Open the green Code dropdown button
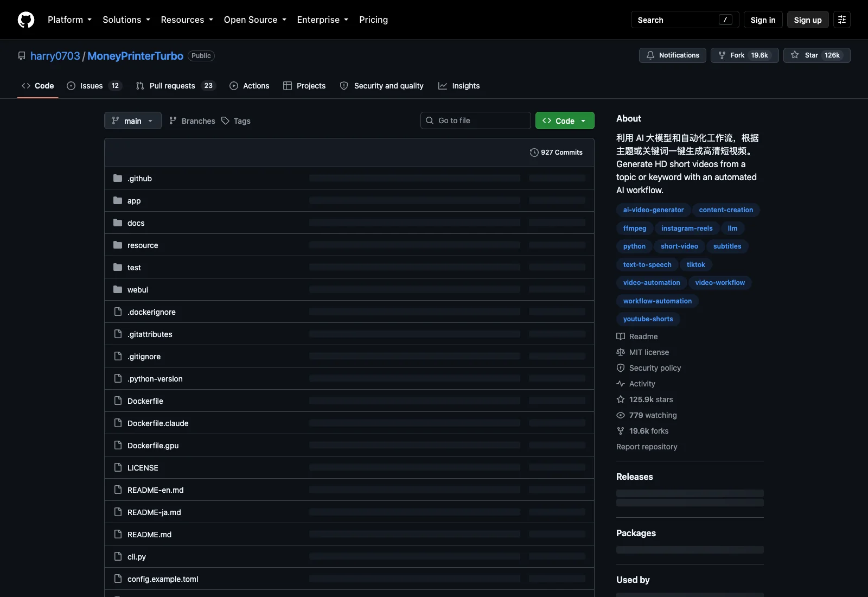This screenshot has width=868, height=597. click(x=565, y=120)
